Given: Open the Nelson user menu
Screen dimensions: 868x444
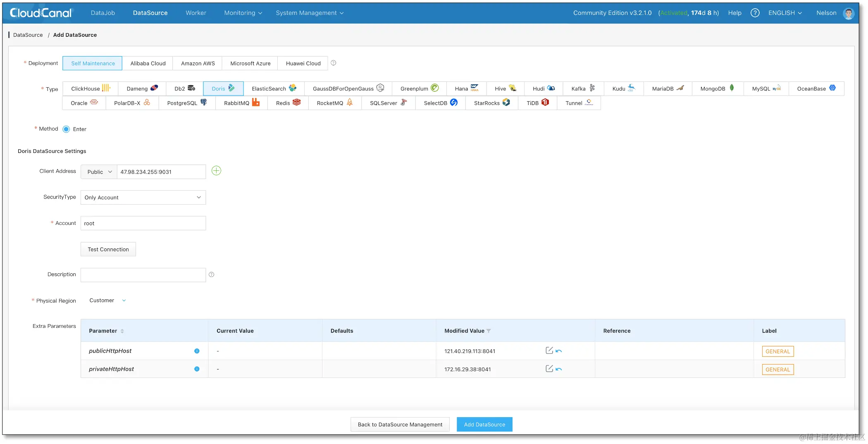Looking at the screenshot, I should (826, 13).
